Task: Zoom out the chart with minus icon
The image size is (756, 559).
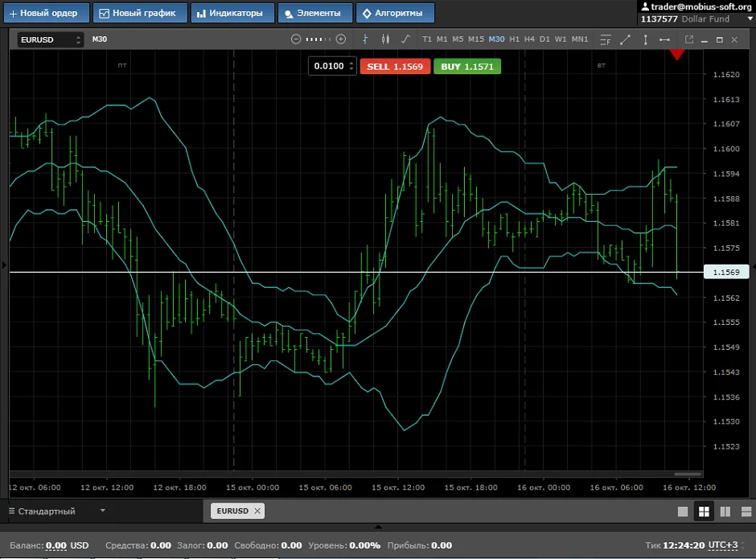Action: coord(296,39)
